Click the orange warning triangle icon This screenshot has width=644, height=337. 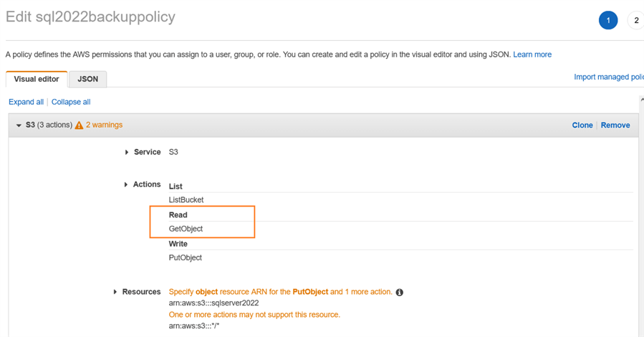(79, 125)
